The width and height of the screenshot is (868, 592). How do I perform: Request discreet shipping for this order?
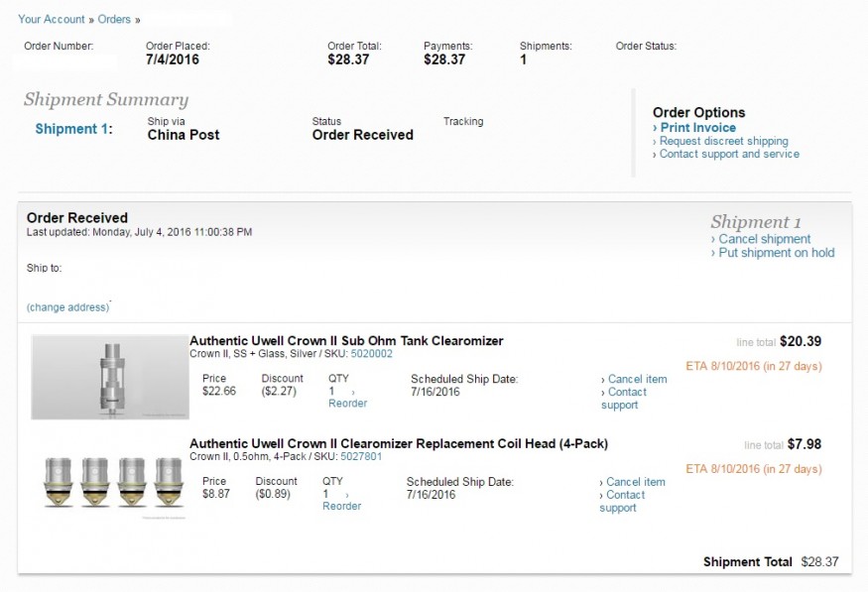723,141
